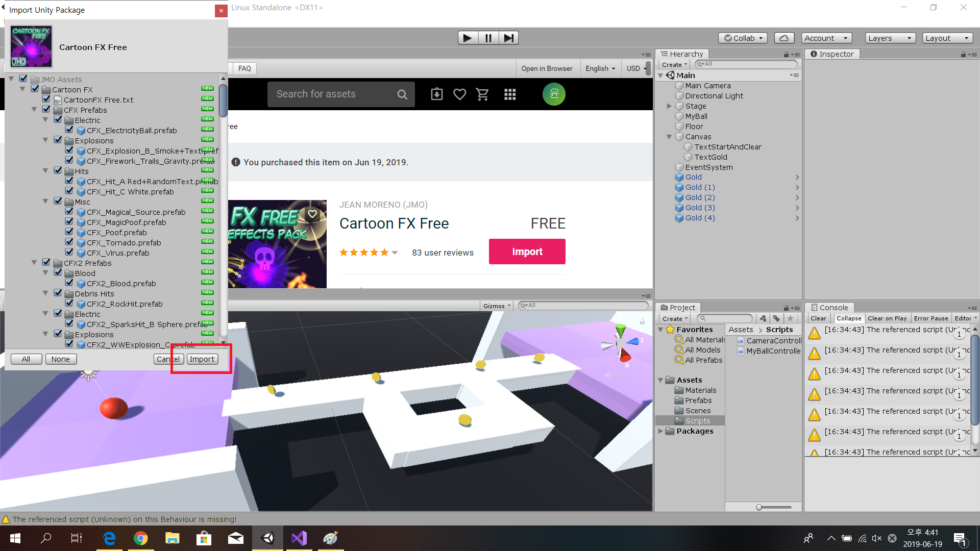Uncheck the CartoonFX Free.txt checkbox
980x551 pixels.
46,99
